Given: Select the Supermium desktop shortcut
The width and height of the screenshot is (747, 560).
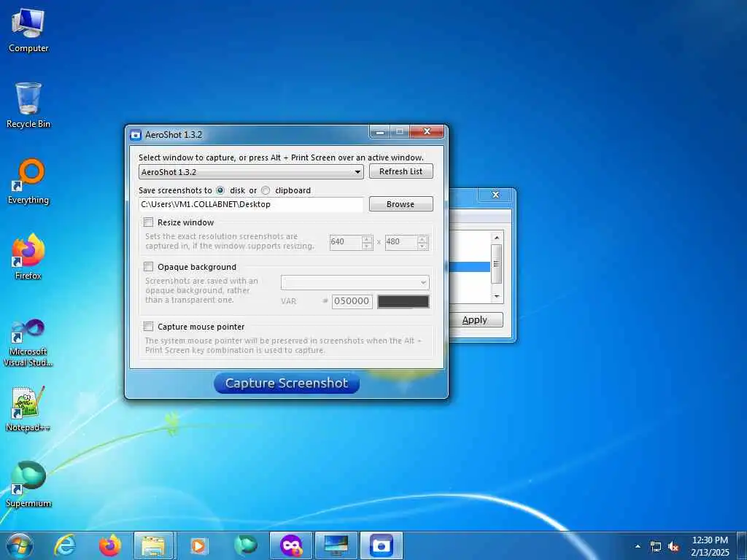Looking at the screenshot, I should 28,485.
